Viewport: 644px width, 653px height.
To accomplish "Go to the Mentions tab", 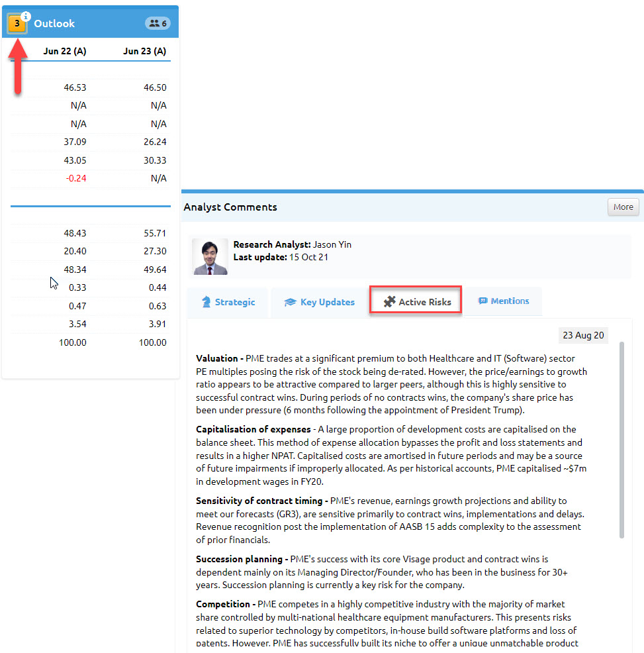I will click(x=503, y=301).
